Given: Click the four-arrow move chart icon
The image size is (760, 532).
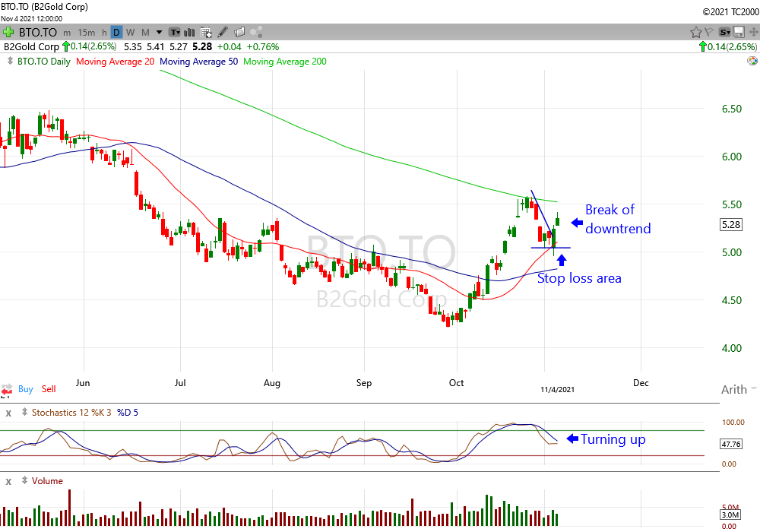Looking at the screenshot, I should (753, 33).
